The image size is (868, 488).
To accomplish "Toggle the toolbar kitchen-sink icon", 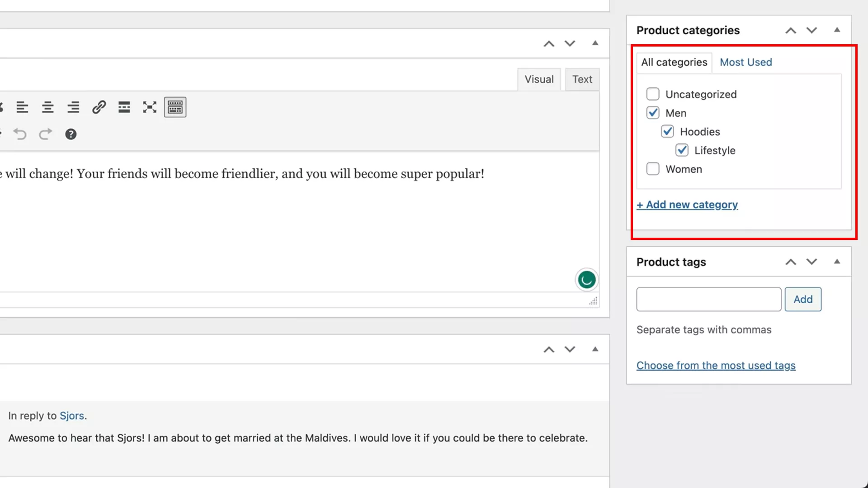I will pyautogui.click(x=175, y=107).
